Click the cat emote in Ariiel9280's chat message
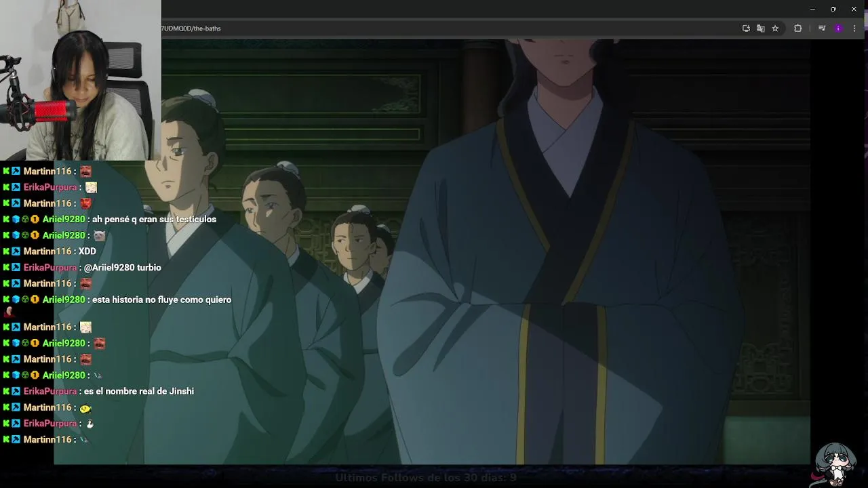Viewport: 868px width, 488px height. coord(100,236)
